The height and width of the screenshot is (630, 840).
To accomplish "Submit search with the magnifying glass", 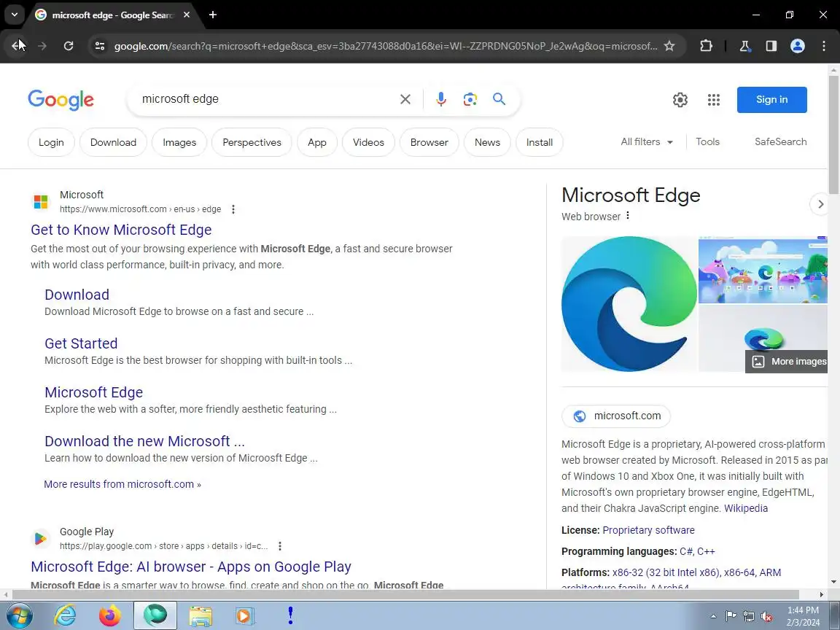I will click(x=499, y=99).
